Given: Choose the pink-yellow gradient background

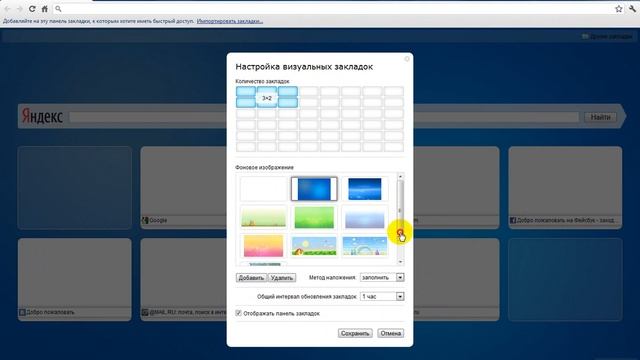Looking at the screenshot, I should (263, 246).
